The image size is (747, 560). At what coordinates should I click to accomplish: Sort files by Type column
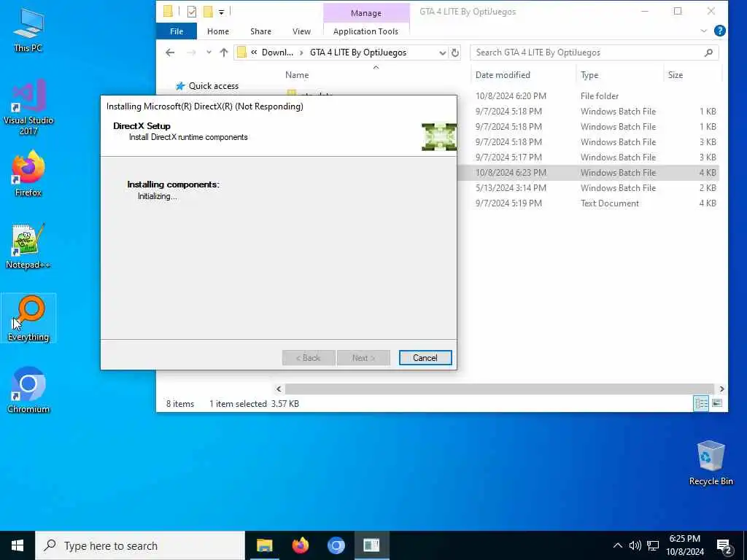pos(589,75)
